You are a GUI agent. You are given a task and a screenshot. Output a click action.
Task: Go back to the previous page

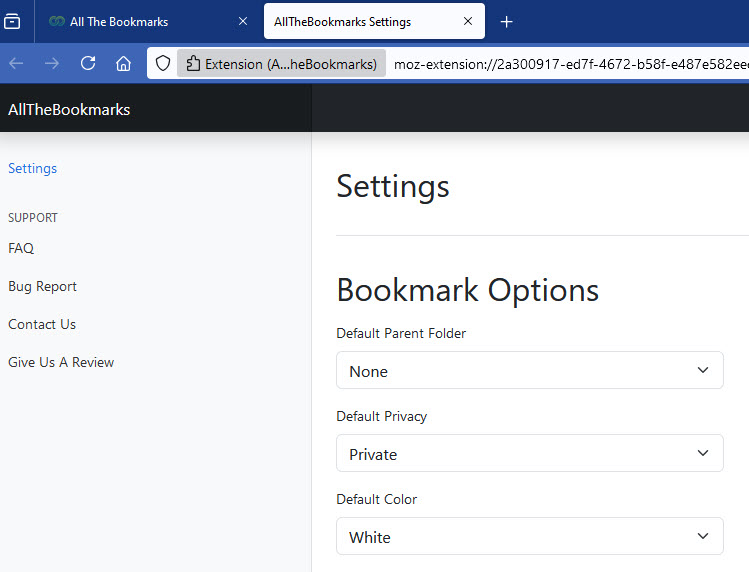pos(16,63)
